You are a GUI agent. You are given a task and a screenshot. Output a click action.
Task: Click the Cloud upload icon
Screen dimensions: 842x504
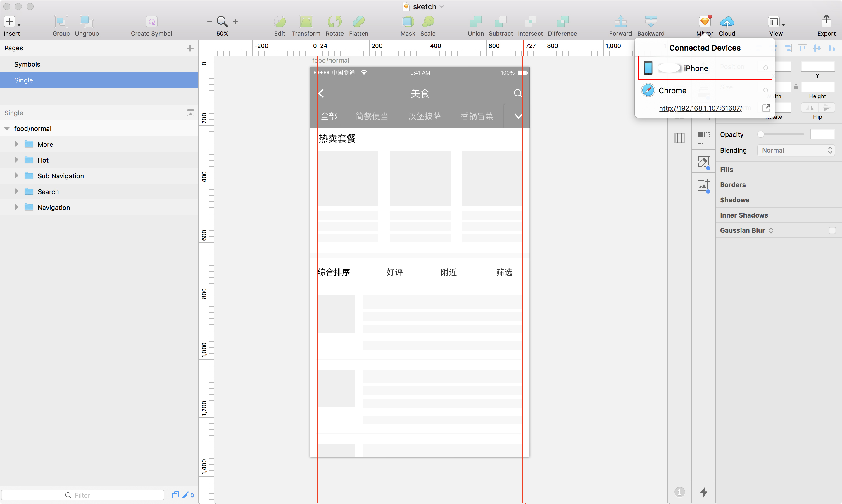[x=727, y=22]
